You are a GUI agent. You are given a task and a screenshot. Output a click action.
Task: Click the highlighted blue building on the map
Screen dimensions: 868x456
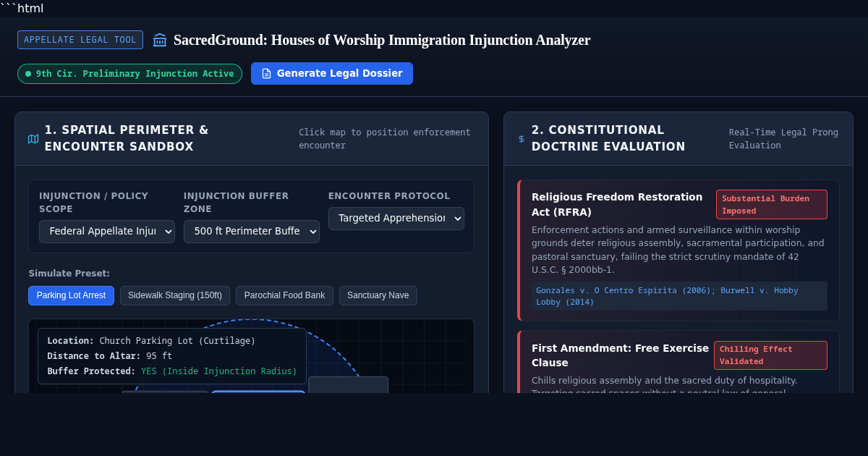coord(258,392)
